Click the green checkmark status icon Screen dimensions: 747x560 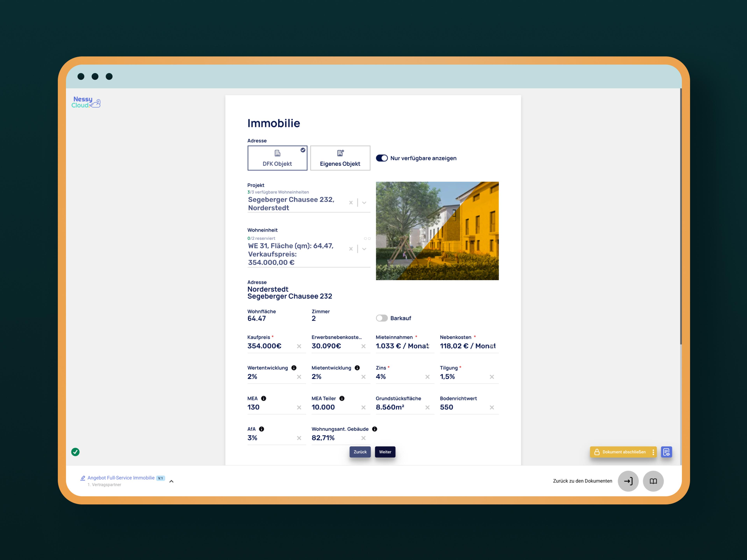pos(75,452)
